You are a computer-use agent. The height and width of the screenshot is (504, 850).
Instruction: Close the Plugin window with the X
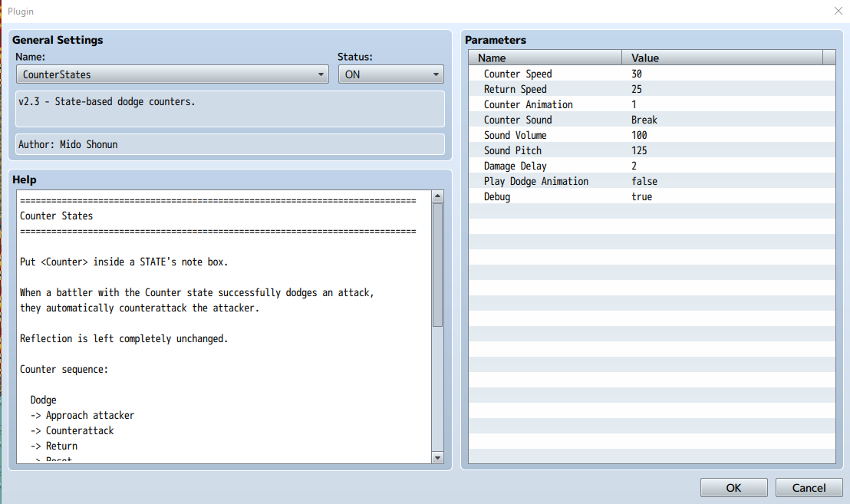point(838,11)
